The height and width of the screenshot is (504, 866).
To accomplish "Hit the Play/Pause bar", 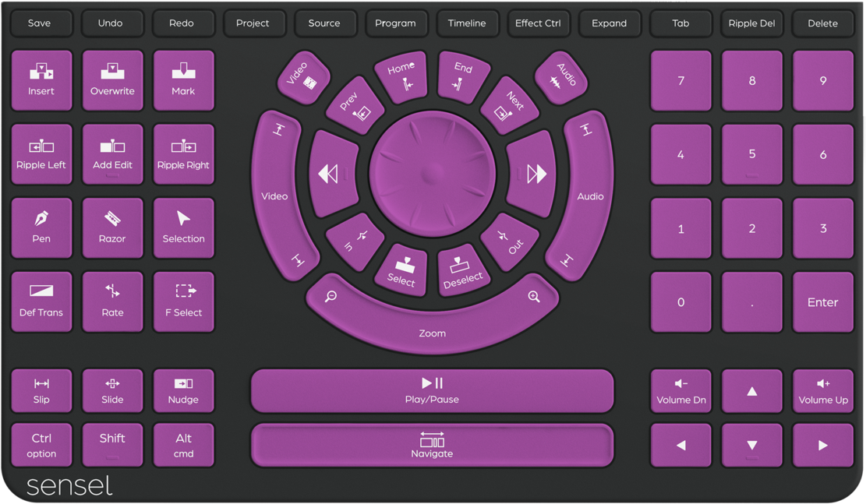I will coord(432,391).
